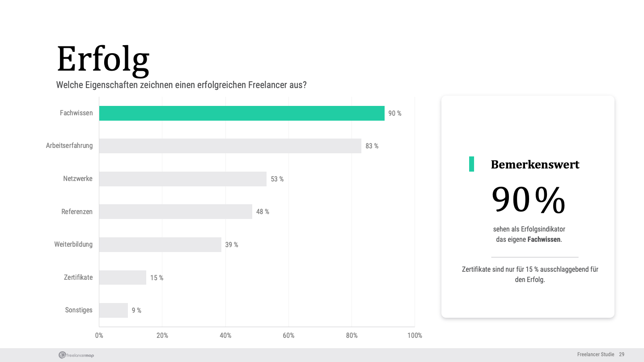Click the 100% axis tick label

[415, 336]
